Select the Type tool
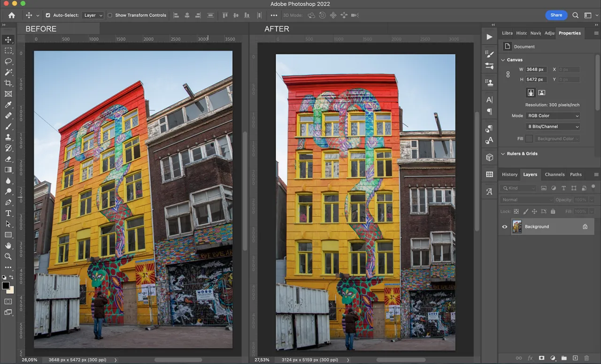601x364 pixels. [x=8, y=213]
